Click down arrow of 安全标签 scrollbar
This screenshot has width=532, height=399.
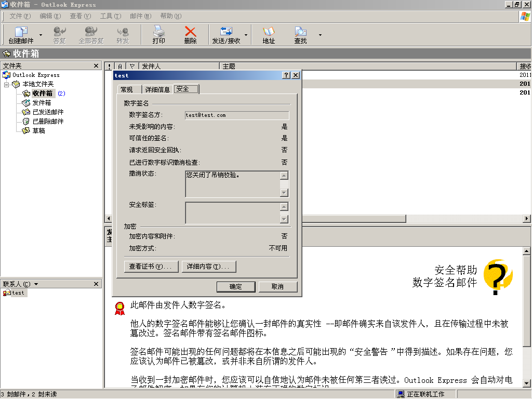[284, 219]
